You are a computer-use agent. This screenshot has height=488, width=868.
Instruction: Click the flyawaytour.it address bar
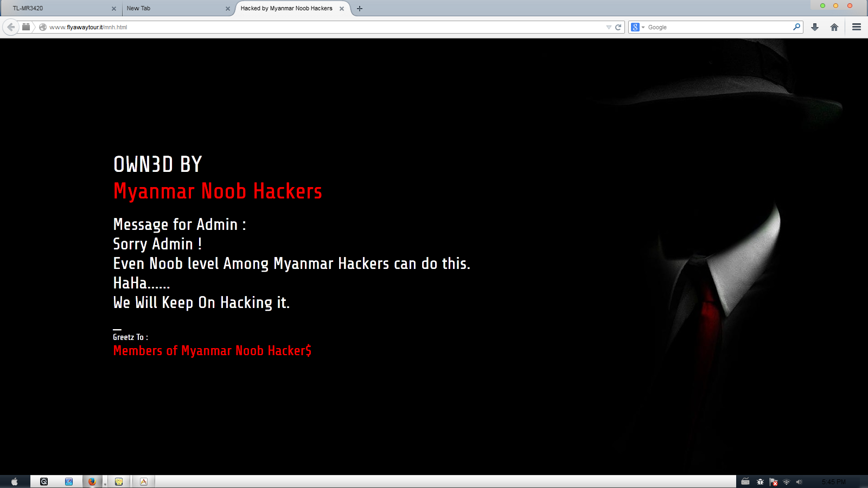tap(325, 27)
